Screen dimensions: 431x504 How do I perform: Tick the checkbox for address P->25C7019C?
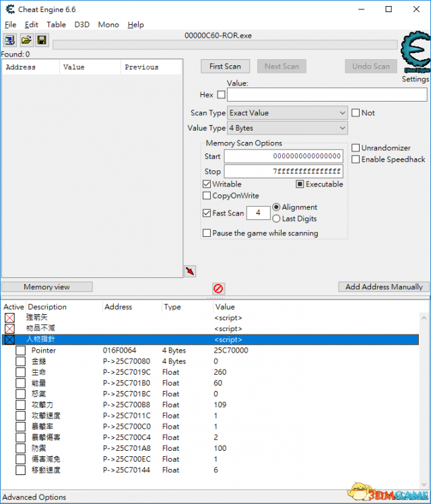(21, 372)
